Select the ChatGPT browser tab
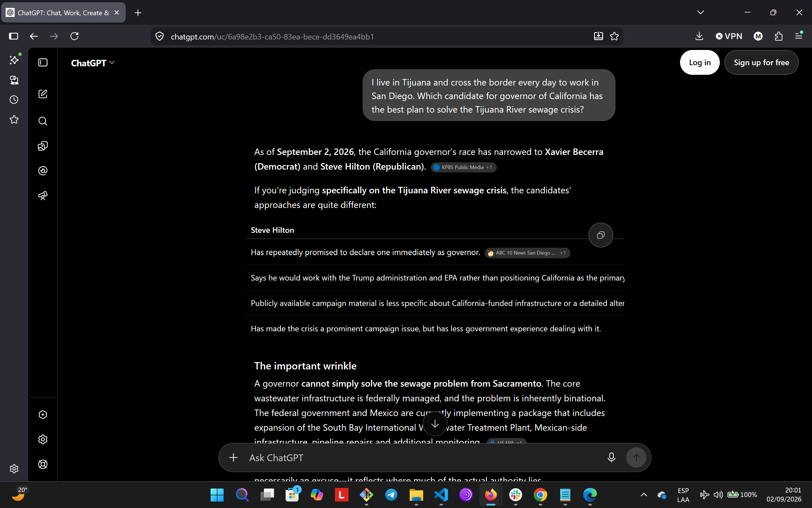This screenshot has width=812, height=508. 63,13
